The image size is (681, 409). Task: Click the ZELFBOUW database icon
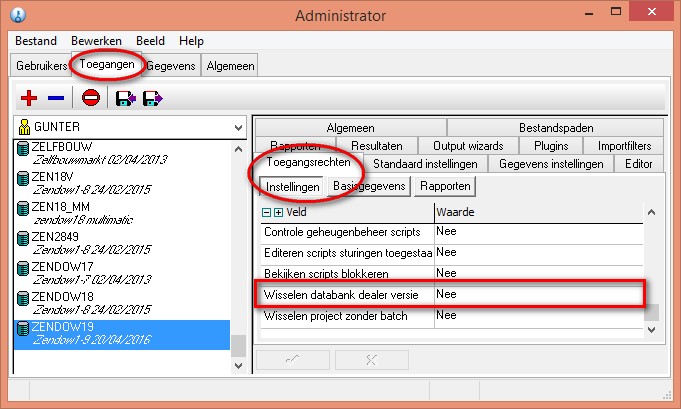coord(23,148)
